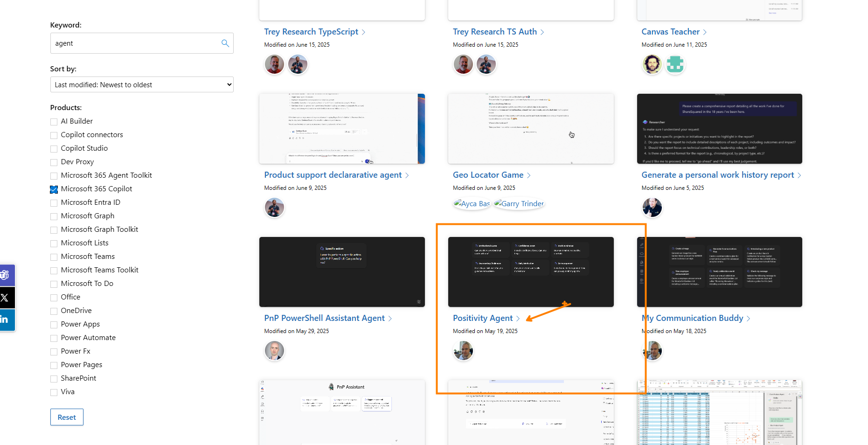
Task: Open Canvas Teacher sample link
Action: tap(671, 32)
